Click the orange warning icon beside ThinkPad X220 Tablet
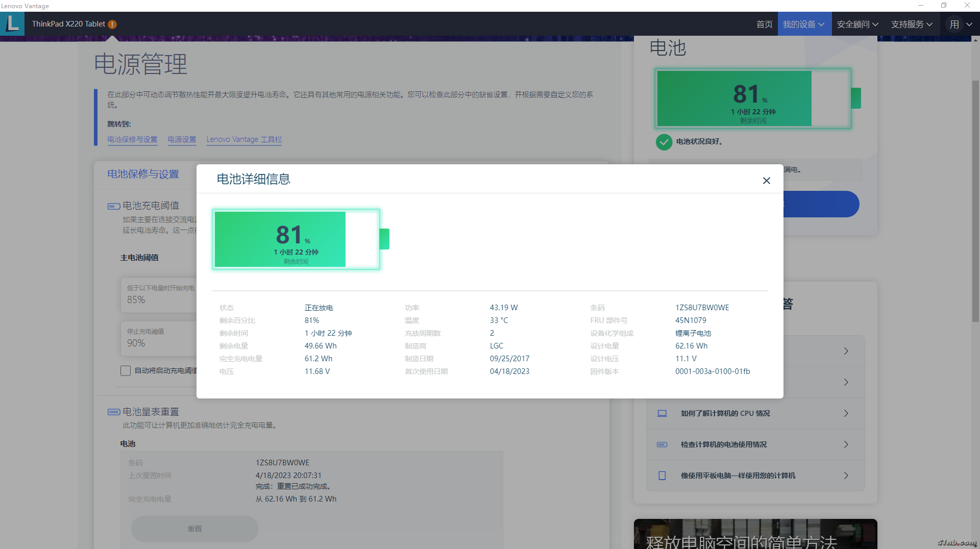 tap(112, 24)
